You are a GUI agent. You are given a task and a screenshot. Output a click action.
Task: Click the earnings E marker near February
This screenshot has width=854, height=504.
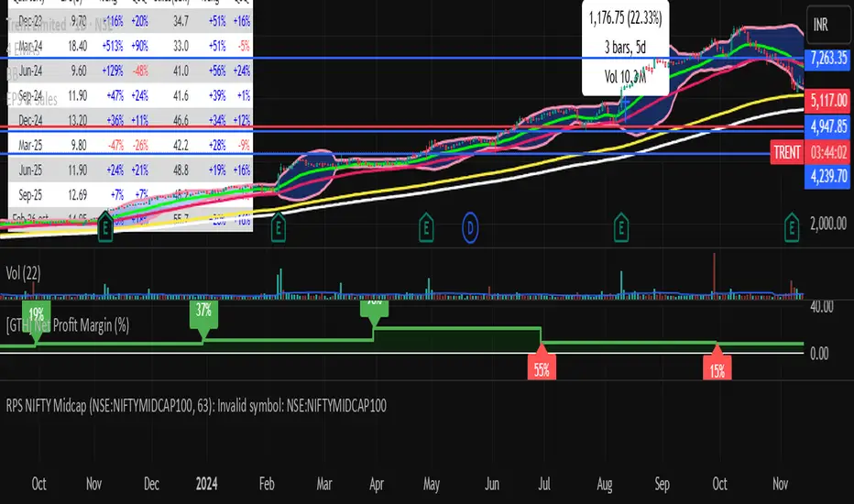pos(279,228)
